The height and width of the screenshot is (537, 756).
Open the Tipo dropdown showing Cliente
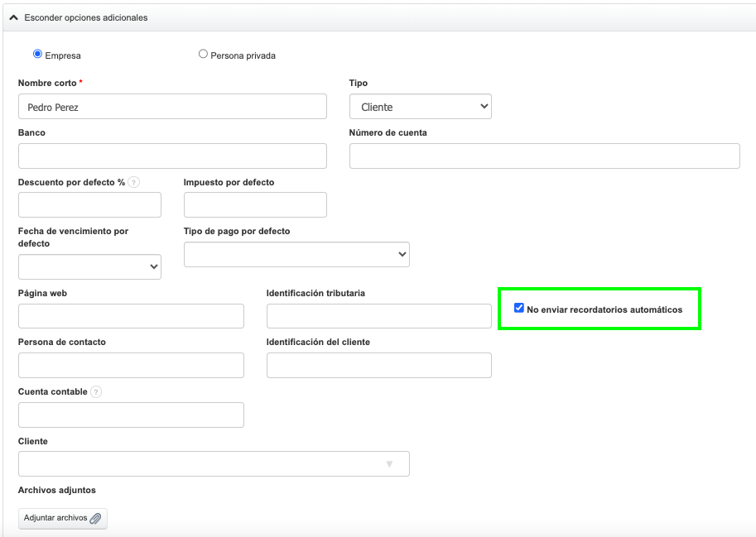[x=420, y=107]
